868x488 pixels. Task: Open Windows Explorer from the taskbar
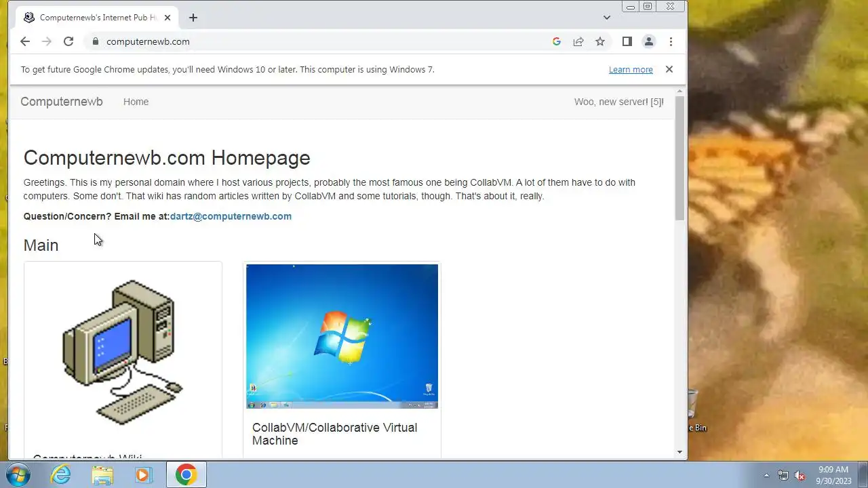click(x=102, y=474)
